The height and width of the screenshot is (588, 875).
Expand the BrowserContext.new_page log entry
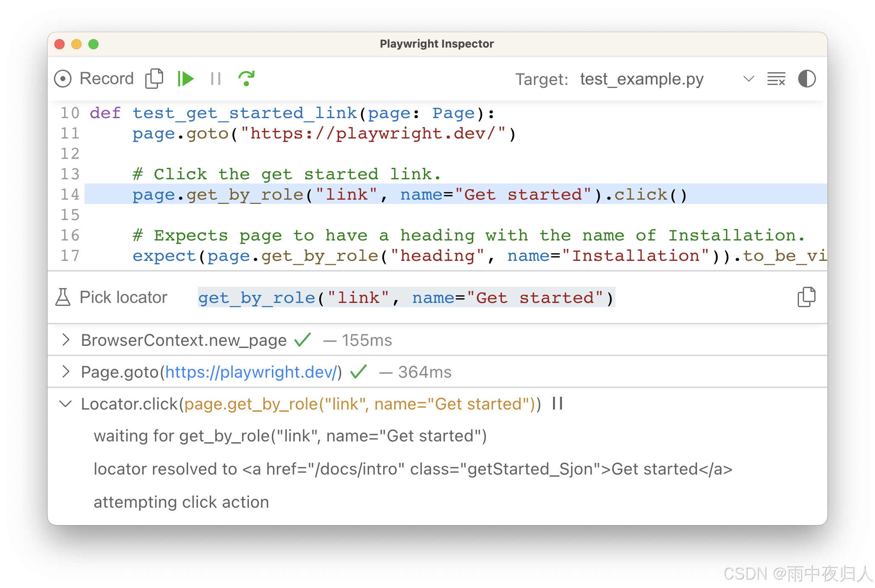pos(65,340)
